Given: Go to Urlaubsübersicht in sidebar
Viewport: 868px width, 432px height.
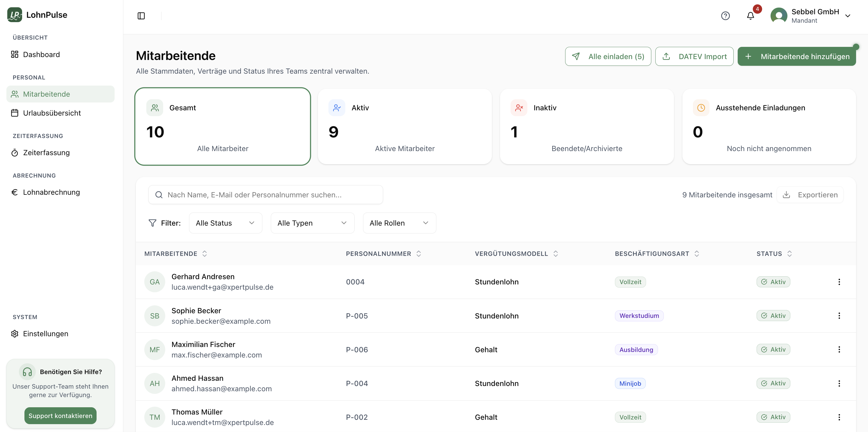Looking at the screenshot, I should coord(52,113).
